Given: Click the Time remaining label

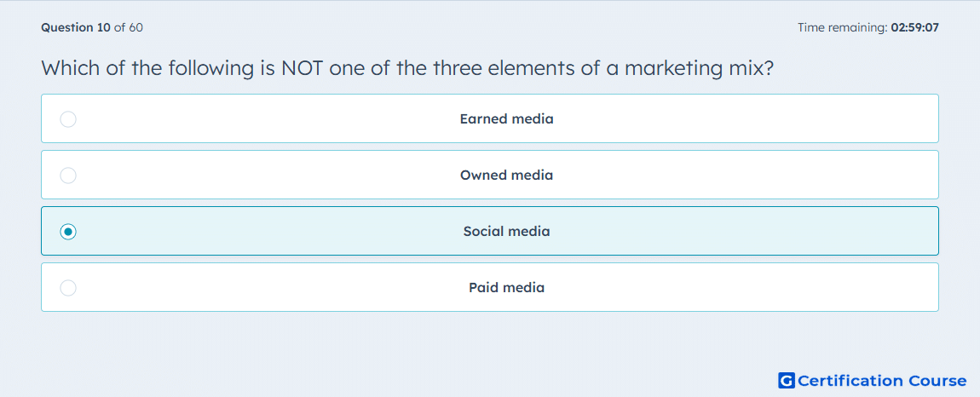Looking at the screenshot, I should 843,27.
